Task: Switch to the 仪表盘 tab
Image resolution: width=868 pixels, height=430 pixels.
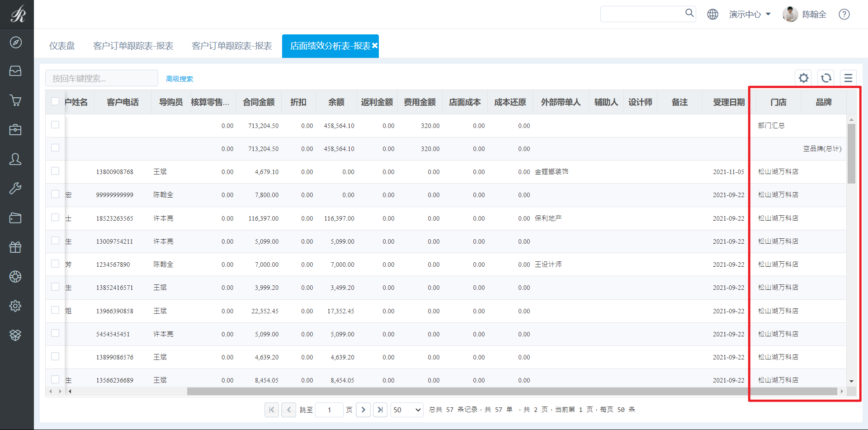Action: pos(62,46)
